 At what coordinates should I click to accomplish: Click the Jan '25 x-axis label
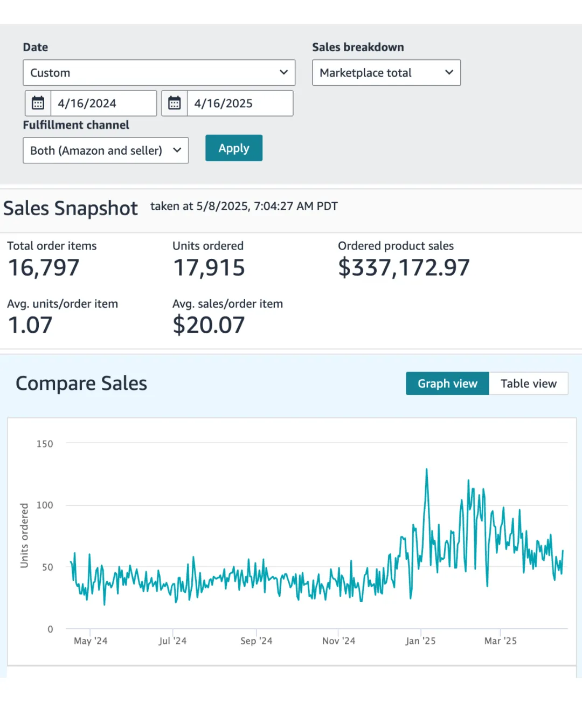420,641
